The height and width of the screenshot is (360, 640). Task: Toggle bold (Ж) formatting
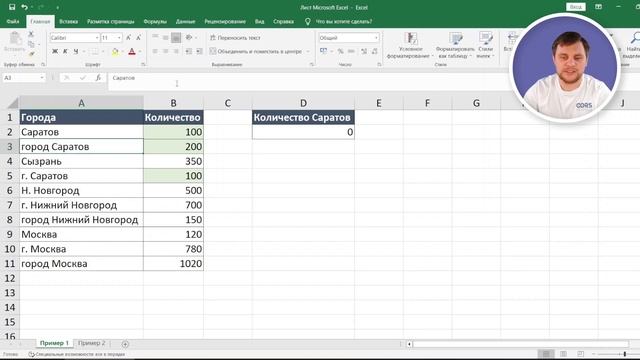[55, 51]
